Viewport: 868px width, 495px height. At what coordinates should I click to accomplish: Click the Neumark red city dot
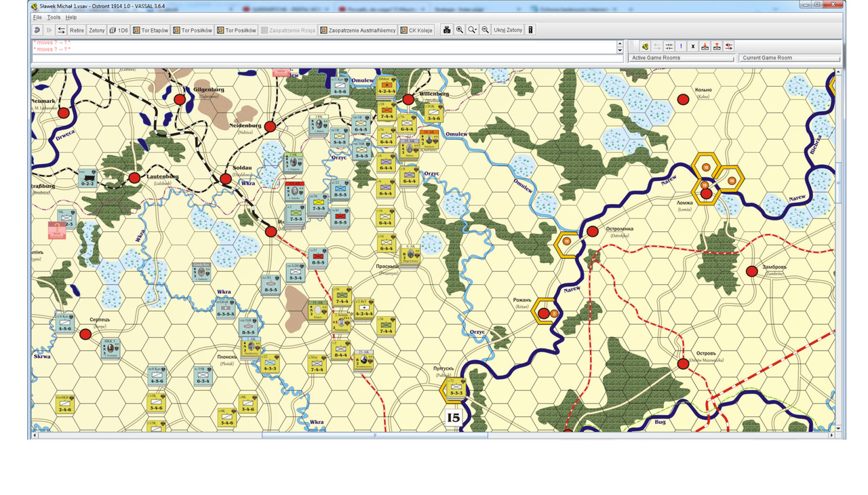click(x=64, y=113)
